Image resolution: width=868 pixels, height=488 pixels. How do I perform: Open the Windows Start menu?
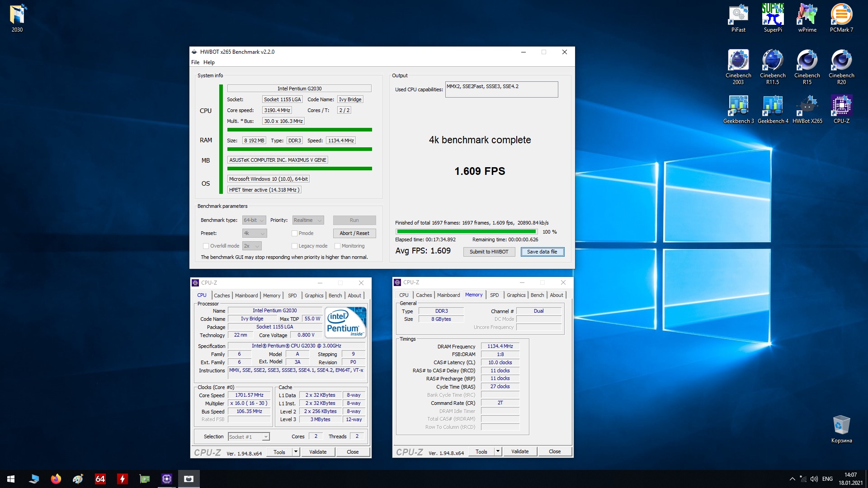point(11,479)
